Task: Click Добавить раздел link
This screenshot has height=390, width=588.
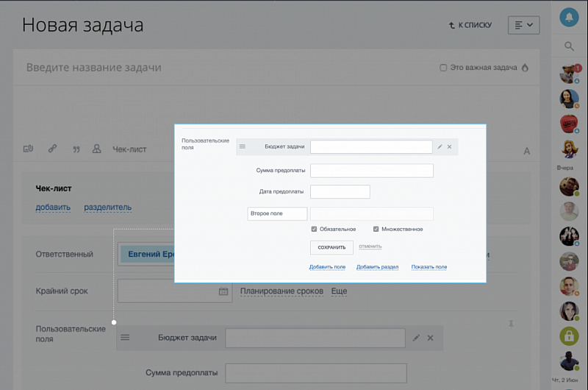Action: pyautogui.click(x=377, y=267)
